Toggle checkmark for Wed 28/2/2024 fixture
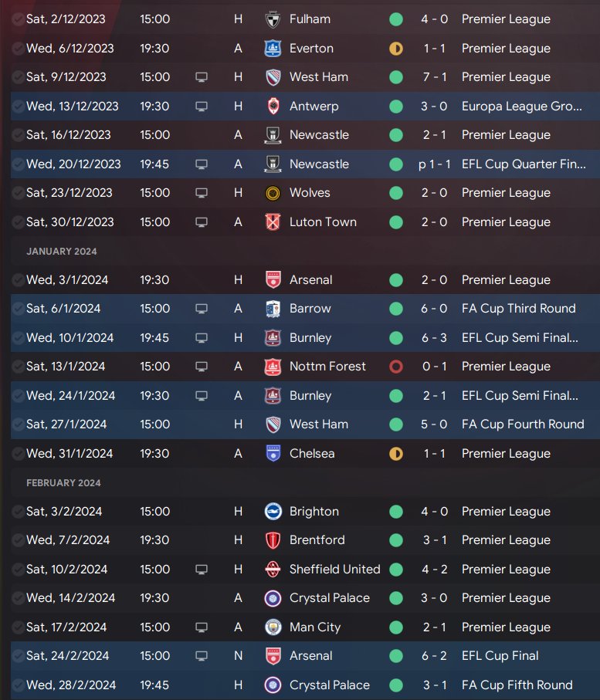Image resolution: width=600 pixels, height=700 pixels. tap(18, 685)
